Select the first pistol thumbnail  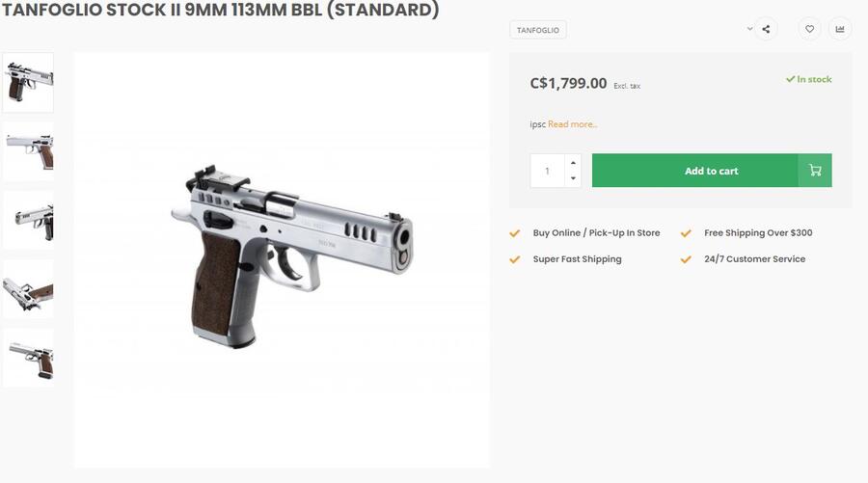(28, 82)
